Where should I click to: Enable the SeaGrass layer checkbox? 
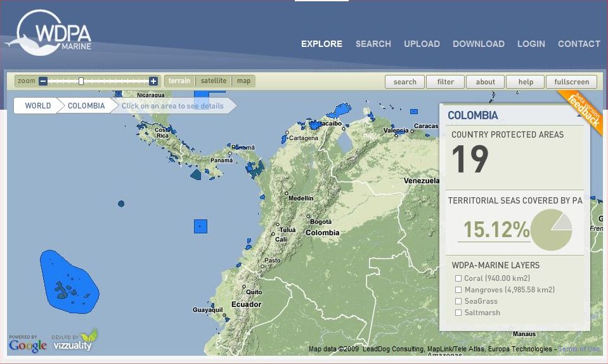click(x=458, y=301)
